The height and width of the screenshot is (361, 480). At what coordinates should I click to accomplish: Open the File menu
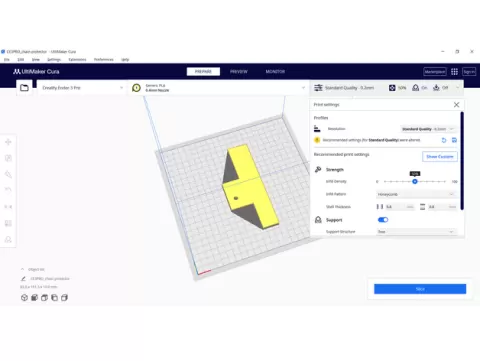[x=7, y=60]
